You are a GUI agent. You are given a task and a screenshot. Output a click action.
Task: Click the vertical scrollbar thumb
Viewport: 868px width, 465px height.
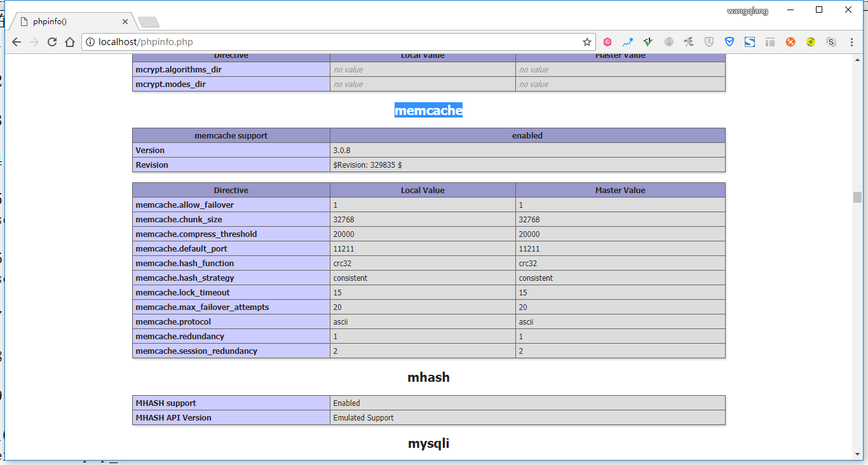857,197
